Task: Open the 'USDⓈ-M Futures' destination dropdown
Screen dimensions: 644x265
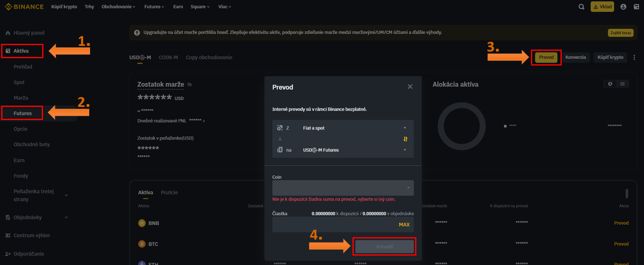Action: [x=353, y=150]
